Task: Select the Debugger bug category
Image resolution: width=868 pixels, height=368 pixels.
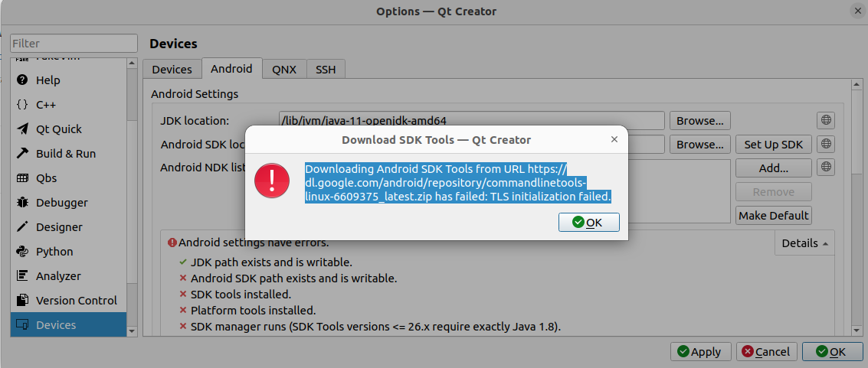Action: 68,202
